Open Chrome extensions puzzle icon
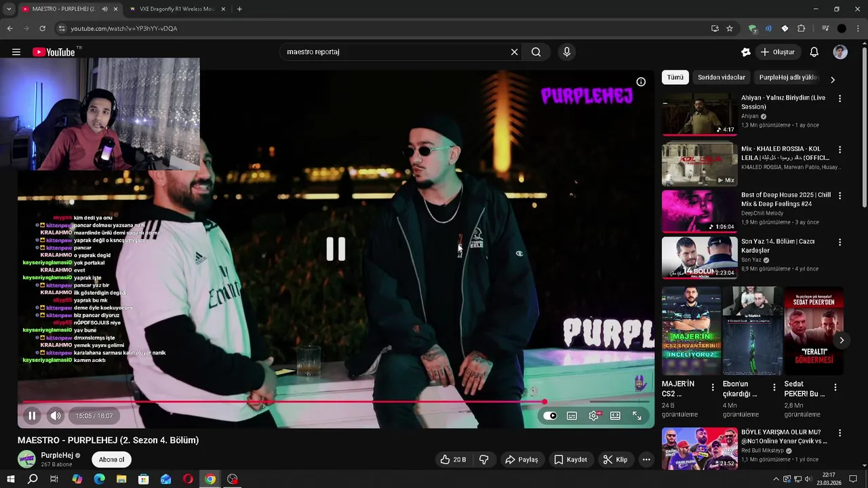The width and height of the screenshot is (868, 488). pyautogui.click(x=802, y=28)
